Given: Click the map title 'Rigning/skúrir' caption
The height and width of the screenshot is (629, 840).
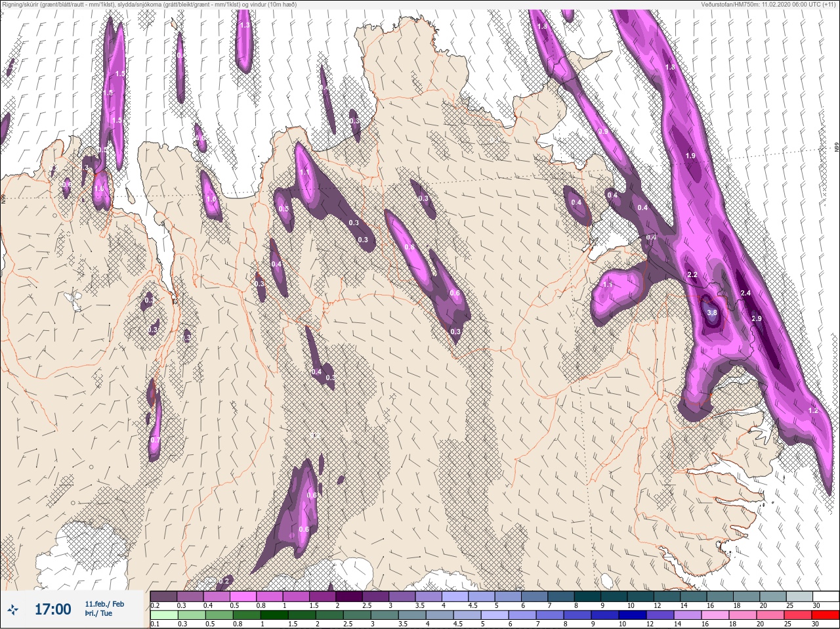Looking at the screenshot, I should (x=150, y=5).
